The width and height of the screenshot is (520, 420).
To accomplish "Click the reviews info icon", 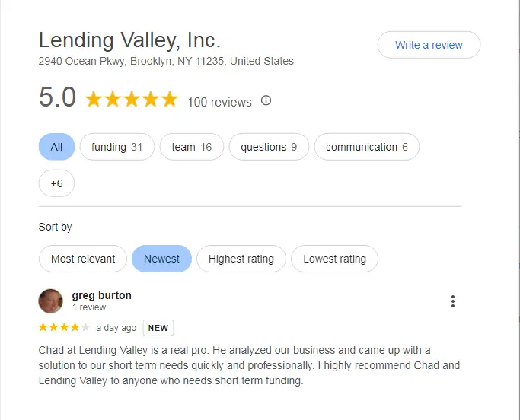I will 266,100.
